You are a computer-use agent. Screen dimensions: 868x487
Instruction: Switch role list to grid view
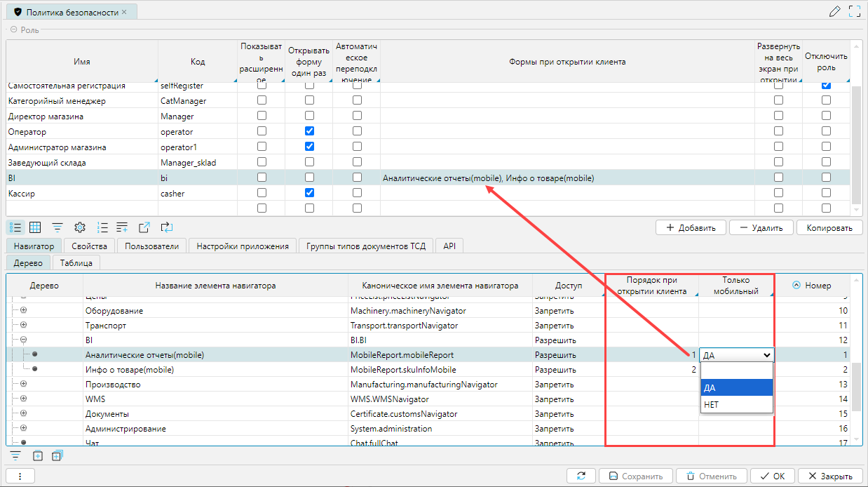[35, 227]
